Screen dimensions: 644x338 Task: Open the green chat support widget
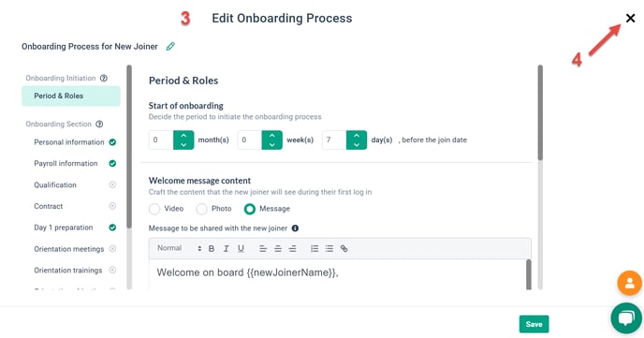627,318
